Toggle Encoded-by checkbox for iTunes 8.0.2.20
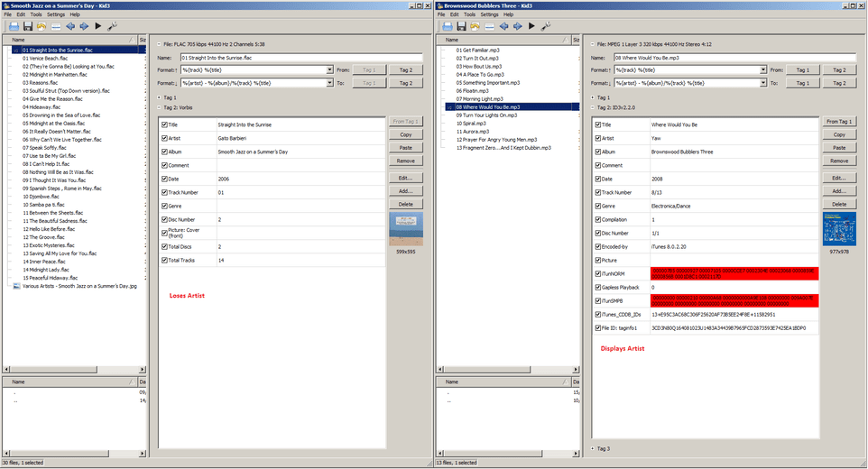Image resolution: width=868 pixels, height=469 pixels. click(598, 246)
